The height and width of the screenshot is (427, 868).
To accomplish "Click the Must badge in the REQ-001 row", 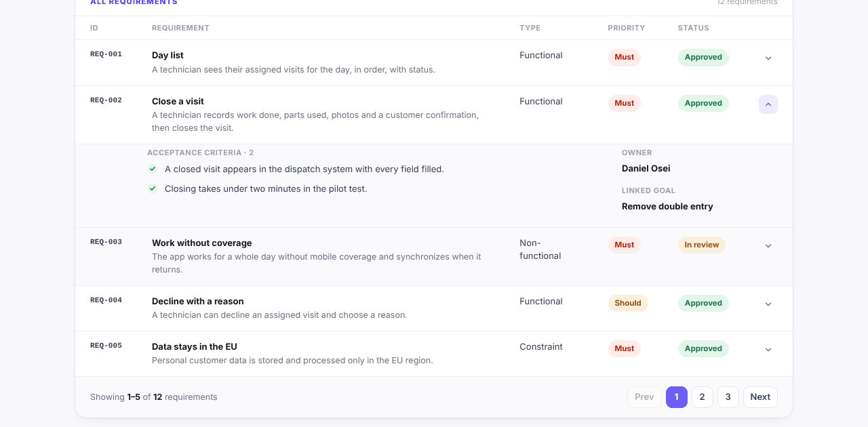I will point(625,58).
